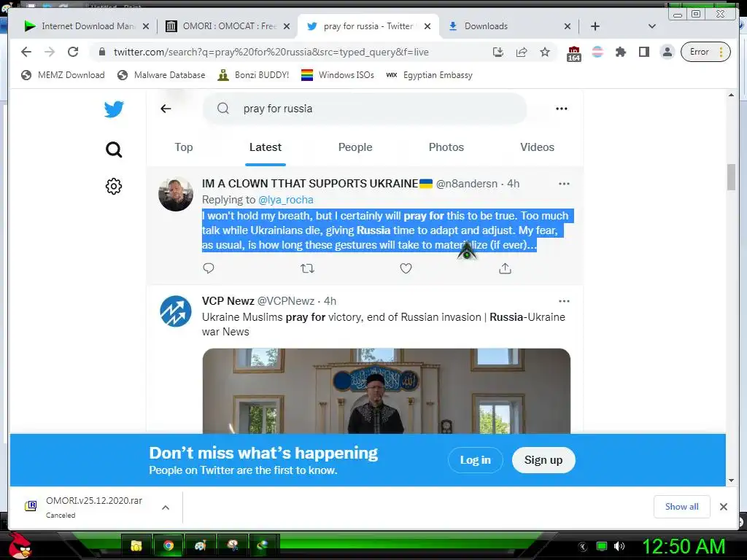Screen dimensions: 747x560
Task: Click the page vertical scrollbar thumb
Action: pos(731,176)
